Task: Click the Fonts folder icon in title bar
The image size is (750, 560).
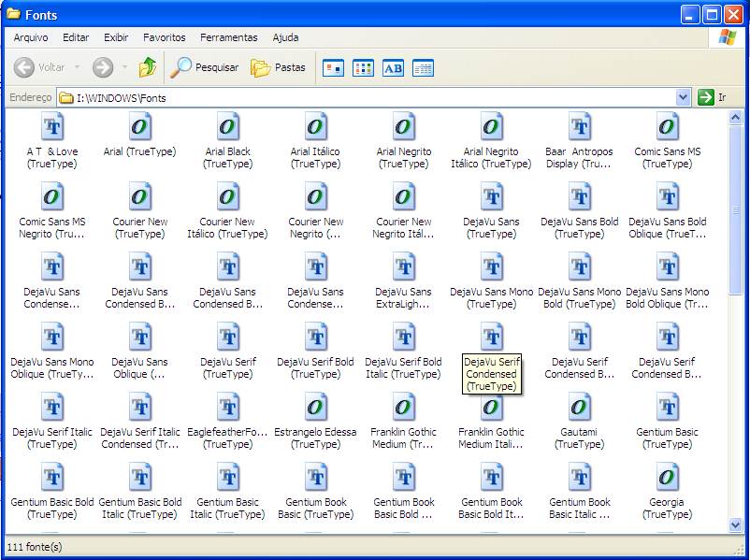Action: tap(13, 14)
